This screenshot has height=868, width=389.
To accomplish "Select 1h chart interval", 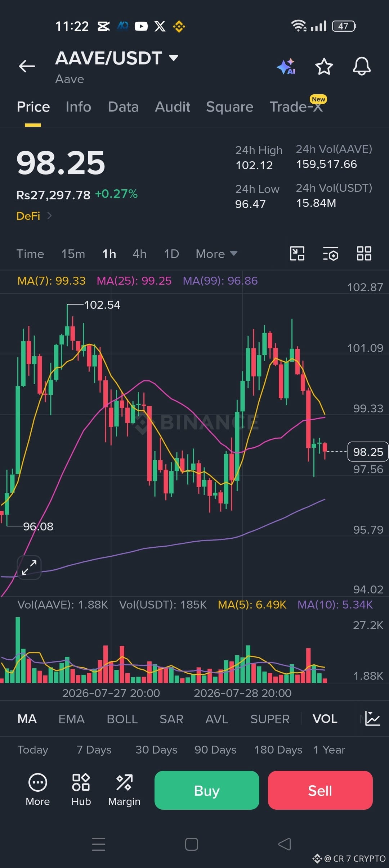I will point(109,254).
